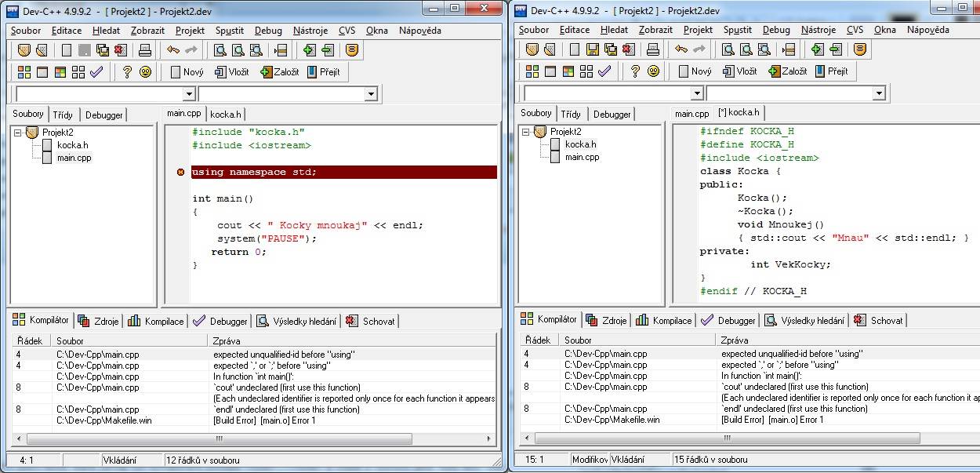980x473 pixels.
Task: Open Soubor menu in left window
Action: (27, 31)
